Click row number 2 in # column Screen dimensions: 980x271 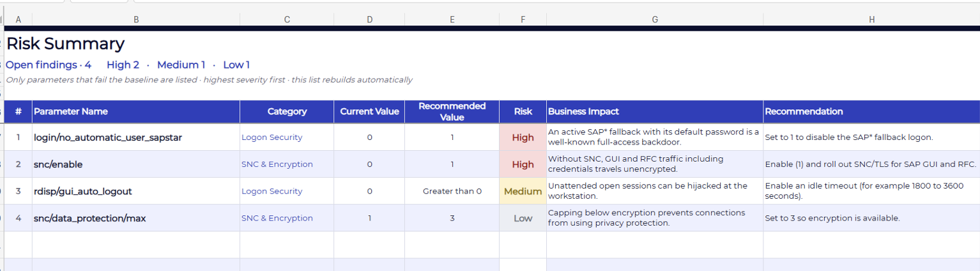click(x=18, y=164)
